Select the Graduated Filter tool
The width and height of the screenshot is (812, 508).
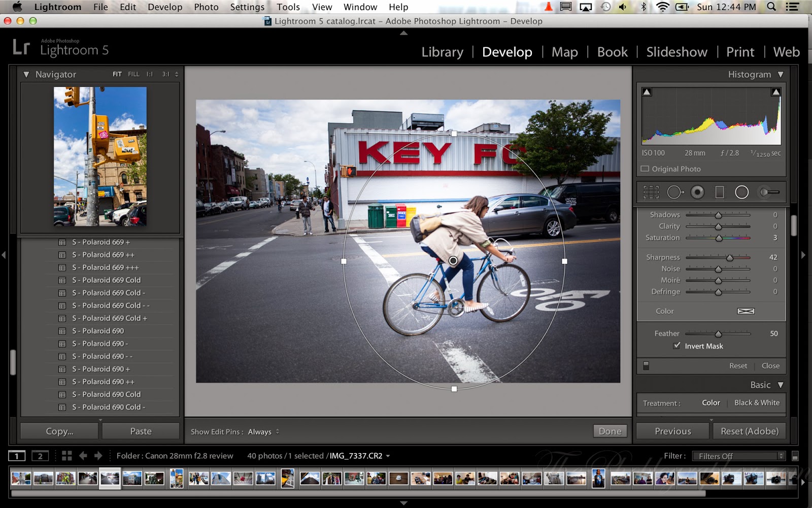pyautogui.click(x=719, y=192)
